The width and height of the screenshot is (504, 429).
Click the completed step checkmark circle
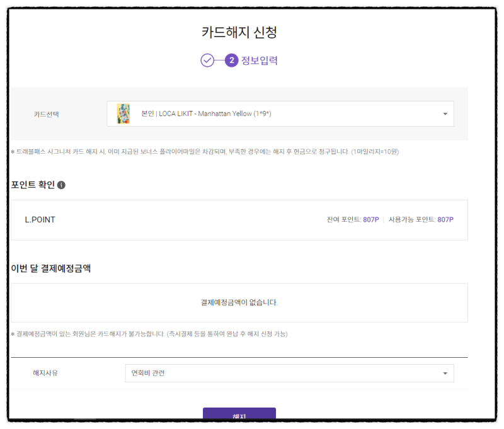[x=207, y=60]
